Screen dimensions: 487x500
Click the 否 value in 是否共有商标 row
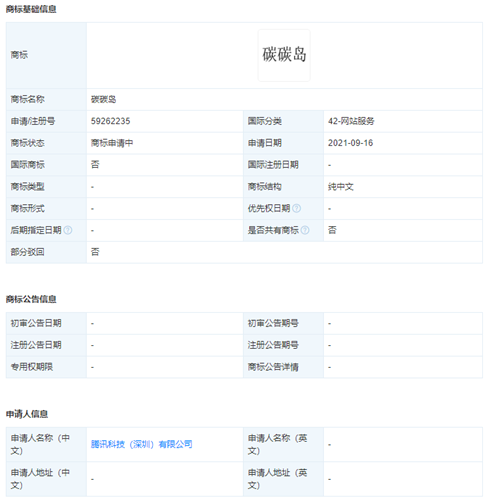(x=332, y=230)
